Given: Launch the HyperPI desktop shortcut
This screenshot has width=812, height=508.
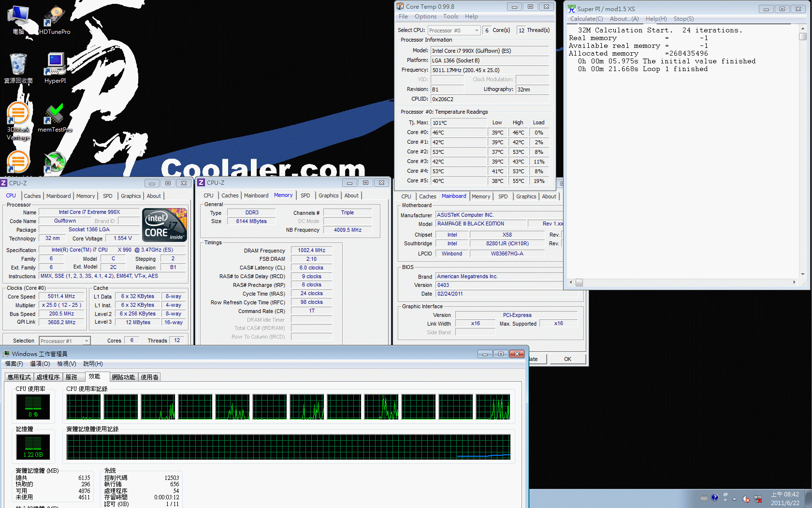Looking at the screenshot, I should (55, 68).
